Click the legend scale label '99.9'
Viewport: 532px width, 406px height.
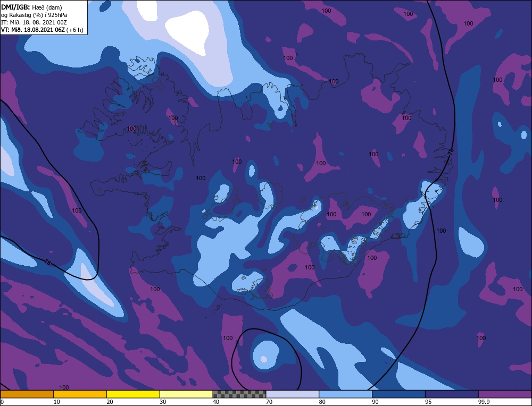[x=484, y=402]
